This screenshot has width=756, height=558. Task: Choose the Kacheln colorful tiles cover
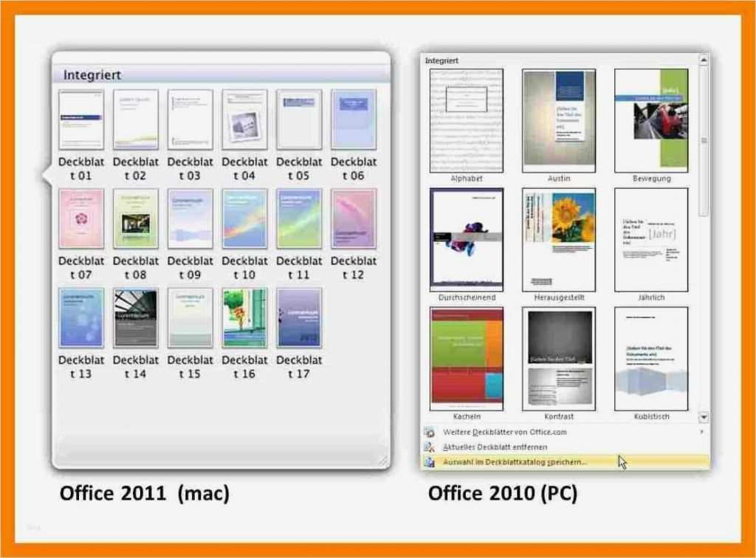467,356
